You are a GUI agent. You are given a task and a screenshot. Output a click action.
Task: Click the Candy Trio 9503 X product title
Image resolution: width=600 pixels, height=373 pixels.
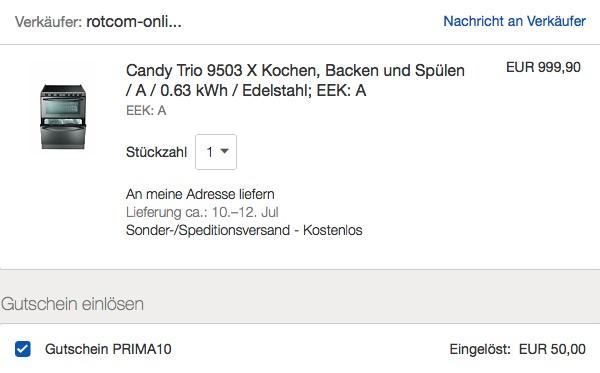[295, 80]
